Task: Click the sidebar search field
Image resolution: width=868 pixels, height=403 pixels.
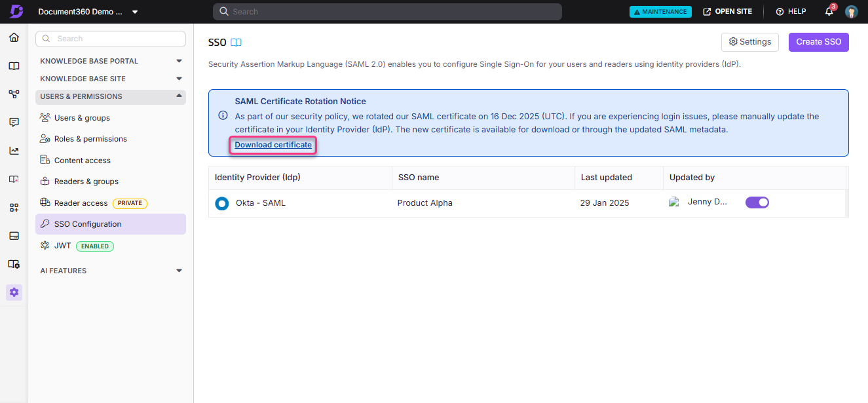Action: (110, 39)
